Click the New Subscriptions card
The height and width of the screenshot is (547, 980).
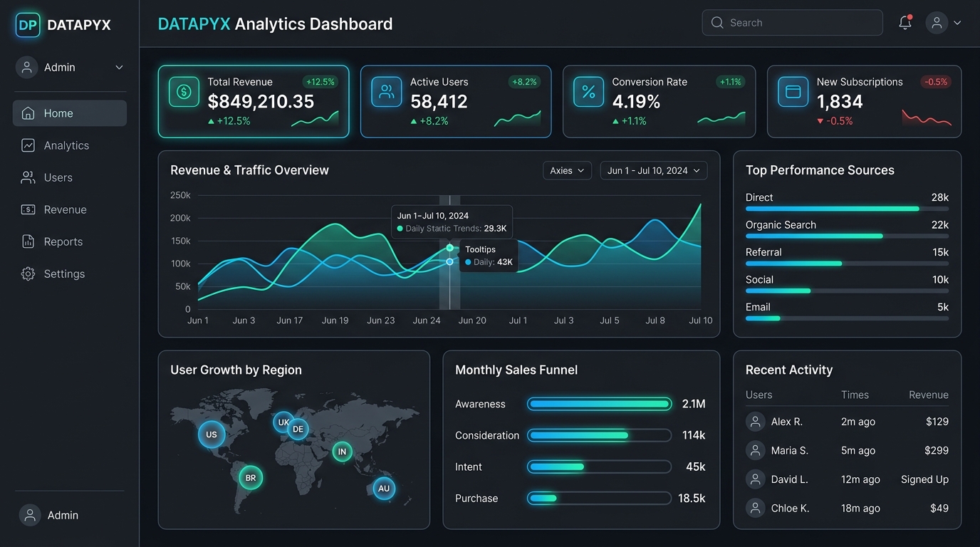tap(864, 101)
